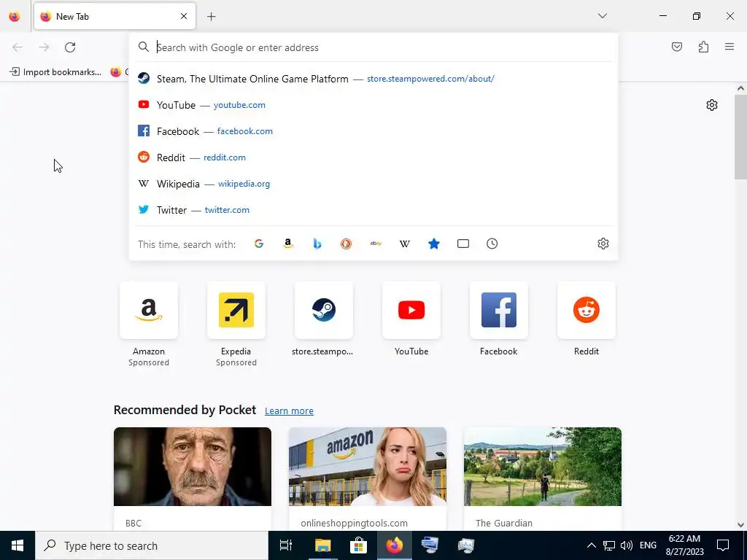Click the Firefox taskbar icon
The width and height of the screenshot is (747, 560).
pyautogui.click(x=395, y=545)
